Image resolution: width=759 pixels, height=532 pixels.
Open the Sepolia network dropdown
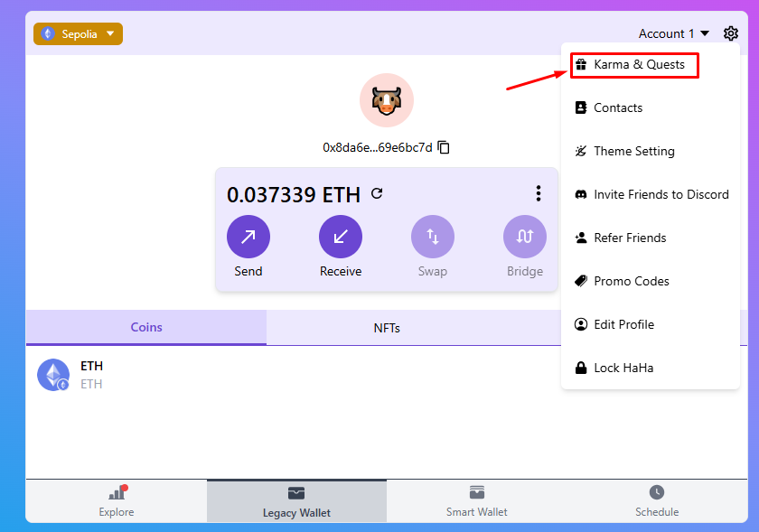78,34
